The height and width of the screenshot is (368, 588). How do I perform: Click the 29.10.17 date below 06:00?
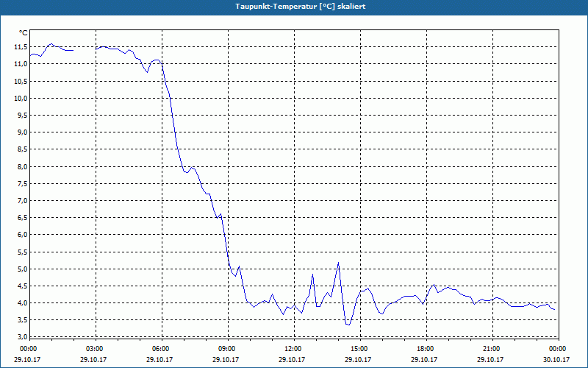coord(159,359)
